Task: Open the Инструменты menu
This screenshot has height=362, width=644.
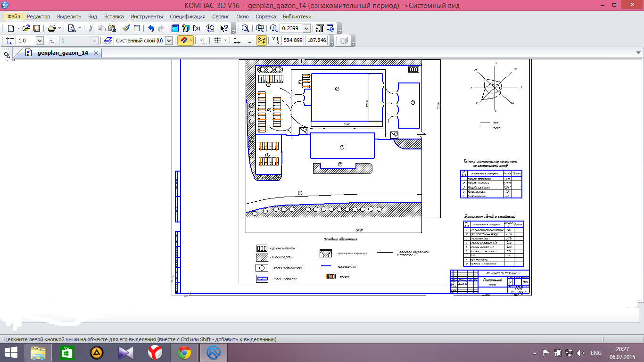Action: point(147,16)
